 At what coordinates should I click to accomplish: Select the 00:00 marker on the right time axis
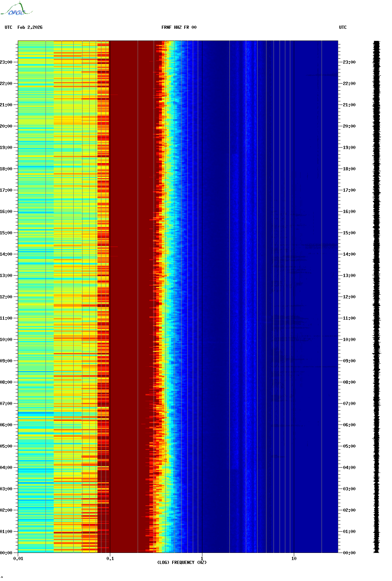pyautogui.click(x=349, y=553)
